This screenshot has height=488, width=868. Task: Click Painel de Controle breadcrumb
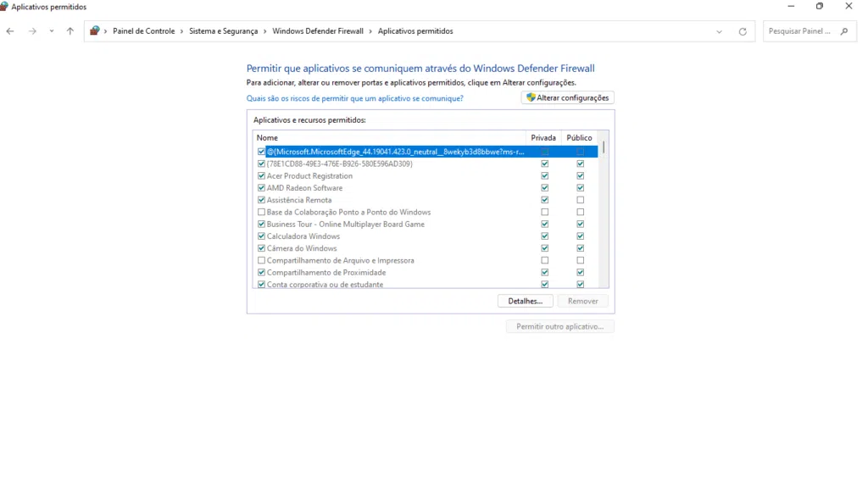[143, 31]
